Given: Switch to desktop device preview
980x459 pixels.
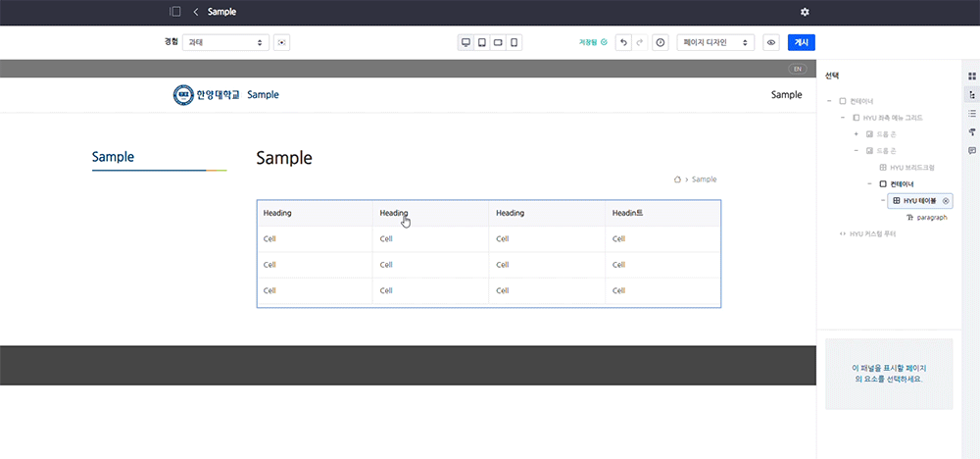Looking at the screenshot, I should pos(466,43).
